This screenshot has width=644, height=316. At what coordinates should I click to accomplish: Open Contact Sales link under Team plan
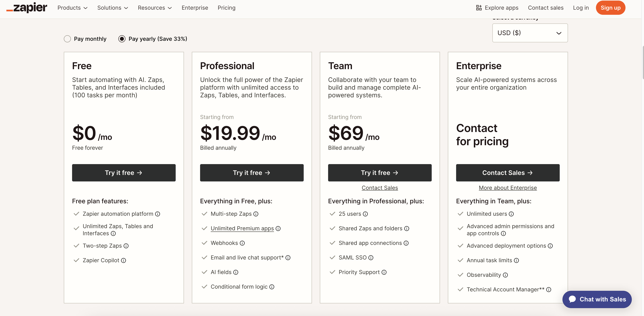click(380, 188)
